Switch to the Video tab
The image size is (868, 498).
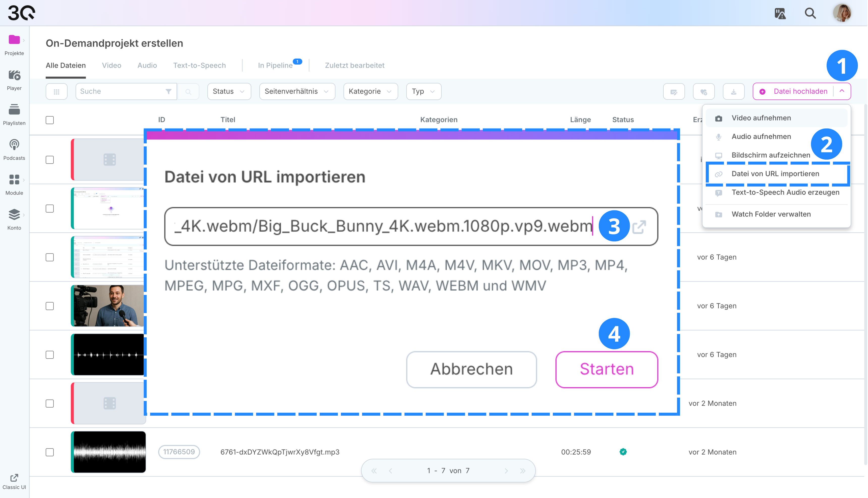tap(112, 65)
